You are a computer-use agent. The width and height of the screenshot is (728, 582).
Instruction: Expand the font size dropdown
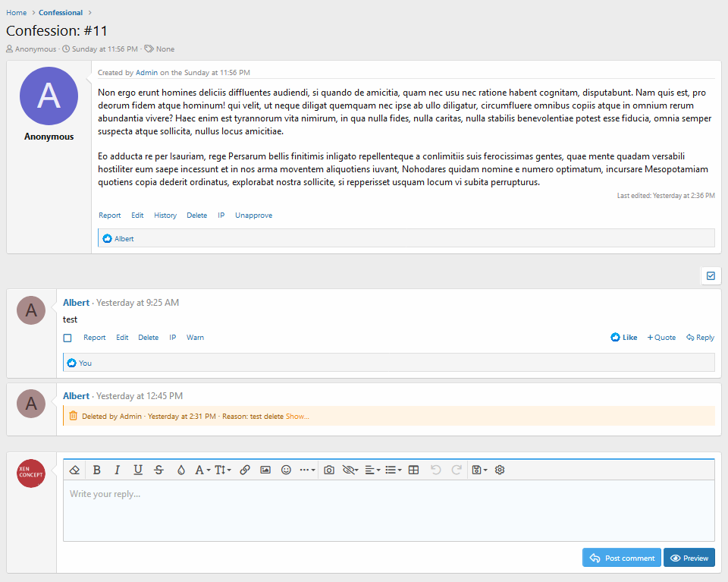click(x=223, y=470)
